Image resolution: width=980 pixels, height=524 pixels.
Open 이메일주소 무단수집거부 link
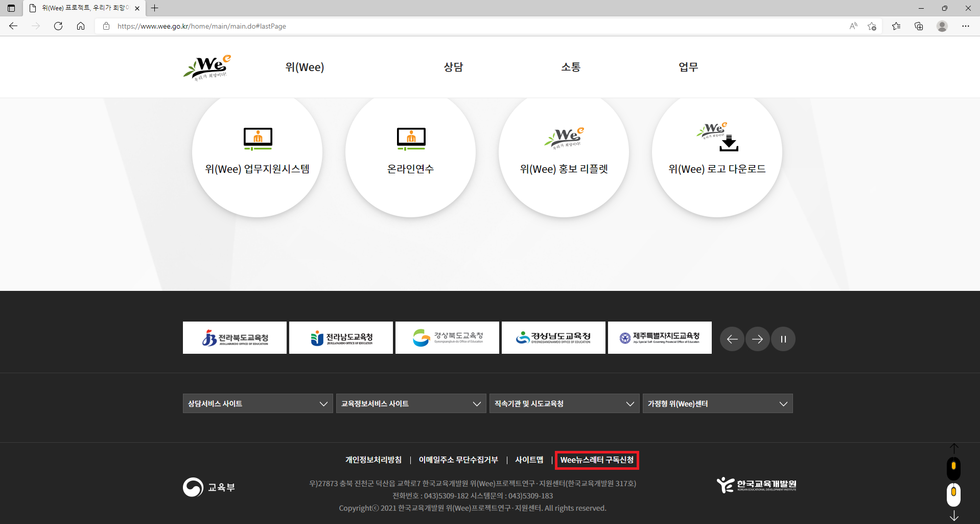[x=458, y=460]
